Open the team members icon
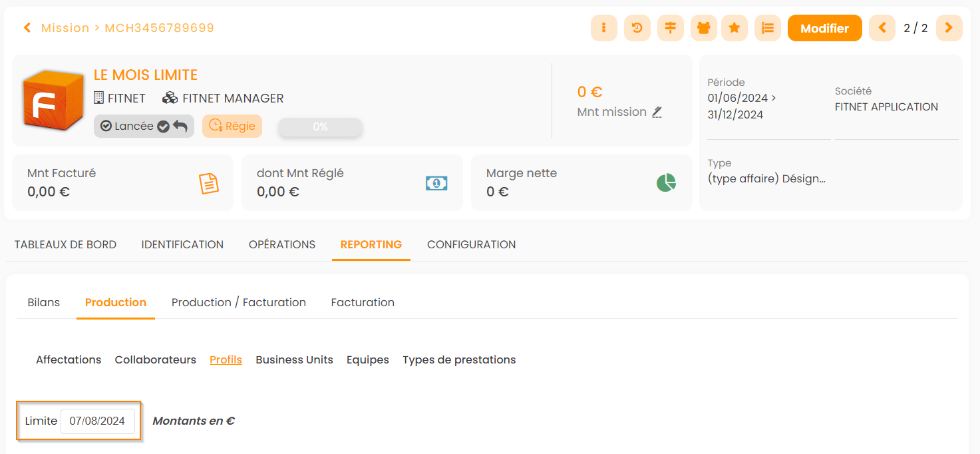 pos(703,28)
